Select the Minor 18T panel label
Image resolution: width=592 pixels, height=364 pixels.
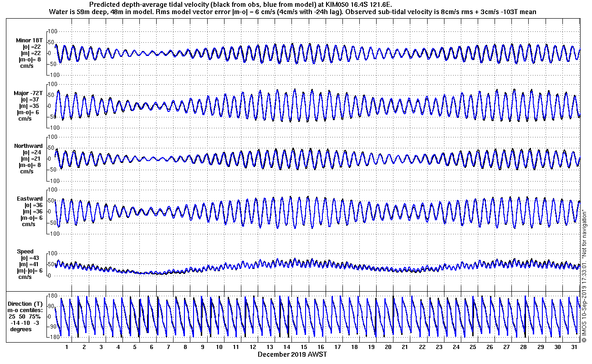pyautogui.click(x=28, y=40)
